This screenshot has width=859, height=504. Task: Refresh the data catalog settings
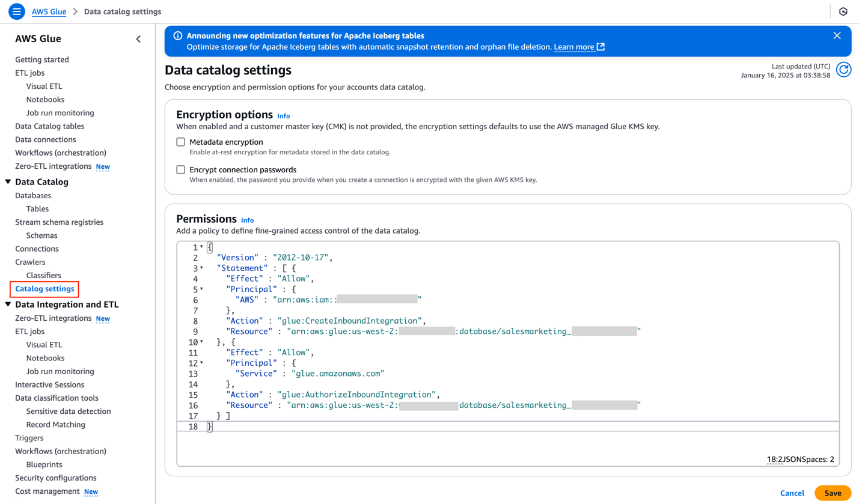pos(844,70)
